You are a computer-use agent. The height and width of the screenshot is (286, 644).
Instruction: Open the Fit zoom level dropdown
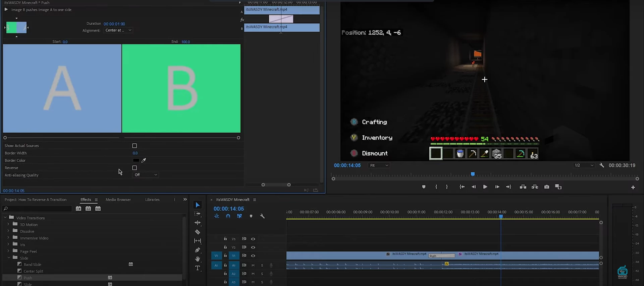pos(379,165)
